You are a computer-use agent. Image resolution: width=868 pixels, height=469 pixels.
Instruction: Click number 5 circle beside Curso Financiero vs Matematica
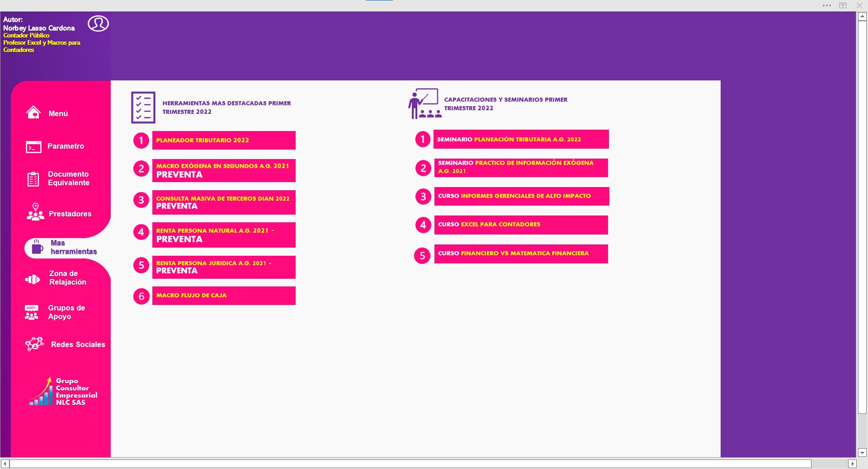point(422,256)
